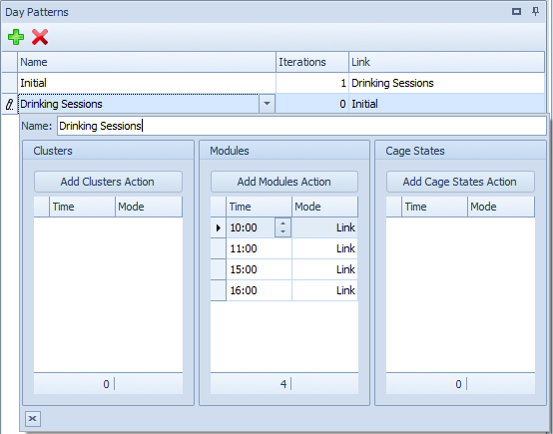Screen dimensions: 553x434
Task: Sort Modules list by Time header
Action: (x=259, y=207)
